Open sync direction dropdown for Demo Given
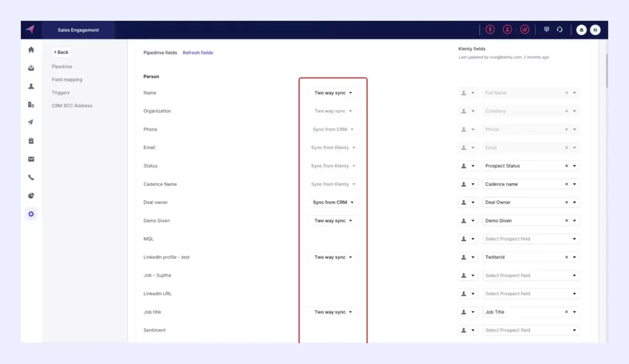 point(333,220)
